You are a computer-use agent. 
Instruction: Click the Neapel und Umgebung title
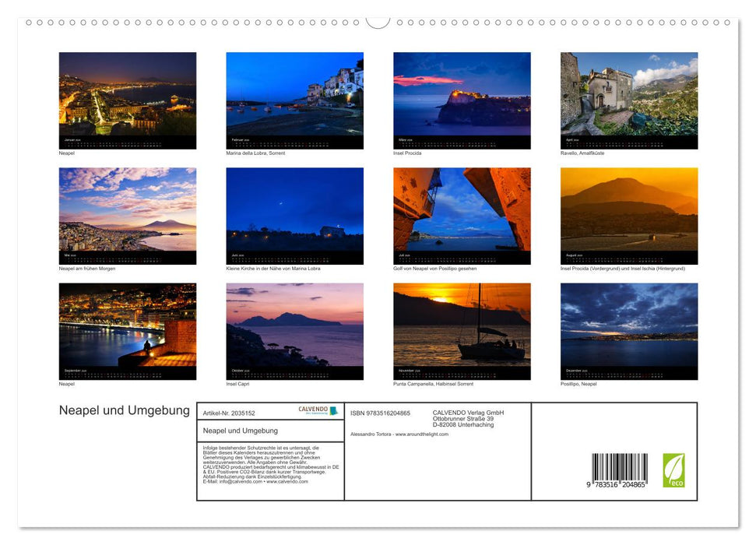(x=125, y=410)
